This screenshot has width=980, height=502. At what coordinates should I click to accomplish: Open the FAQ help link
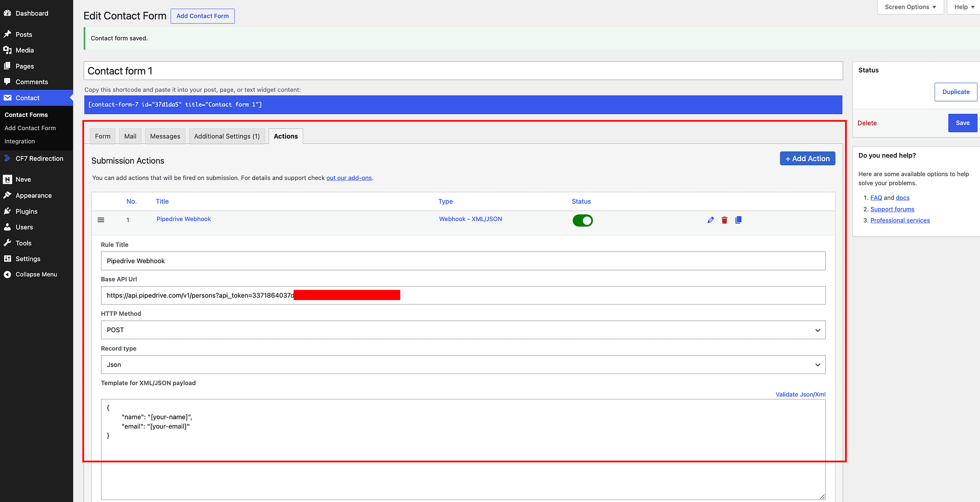click(x=876, y=198)
